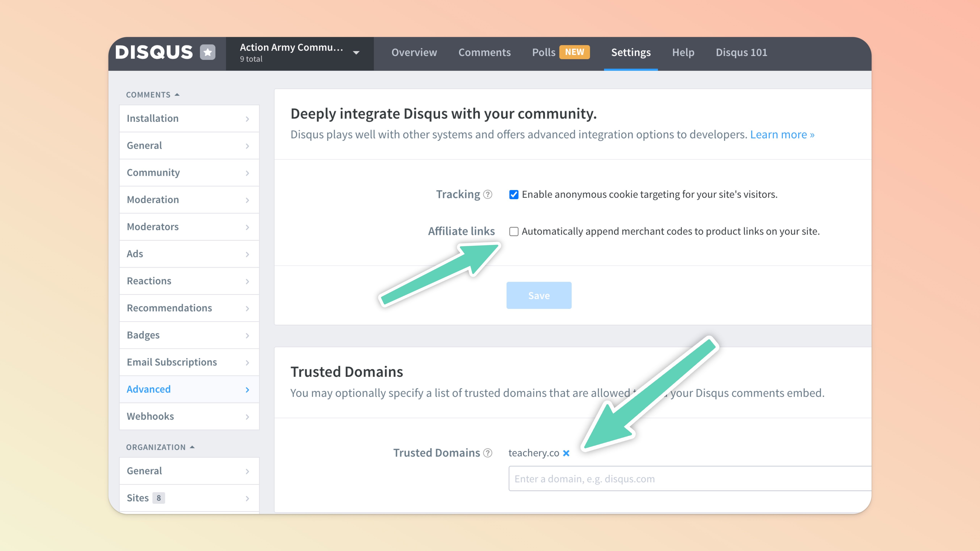Image resolution: width=980 pixels, height=551 pixels.
Task: Open the Comments tab in the top navigation
Action: point(484,52)
